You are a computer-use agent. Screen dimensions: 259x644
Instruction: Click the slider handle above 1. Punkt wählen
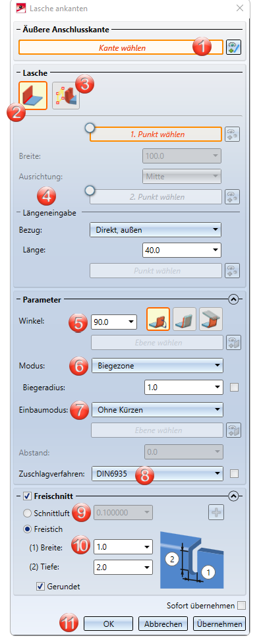click(90, 127)
